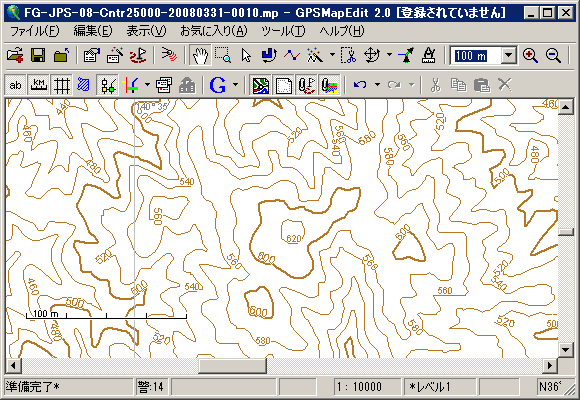Toggle the grid lines display
Screen dimensions: 580x400
(x=61, y=85)
